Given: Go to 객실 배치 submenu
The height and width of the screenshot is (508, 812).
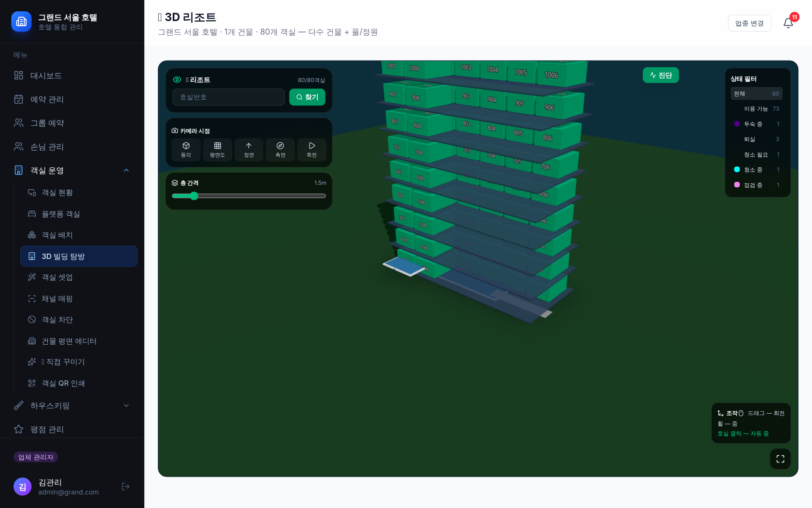Looking at the screenshot, I should pyautogui.click(x=79, y=235).
